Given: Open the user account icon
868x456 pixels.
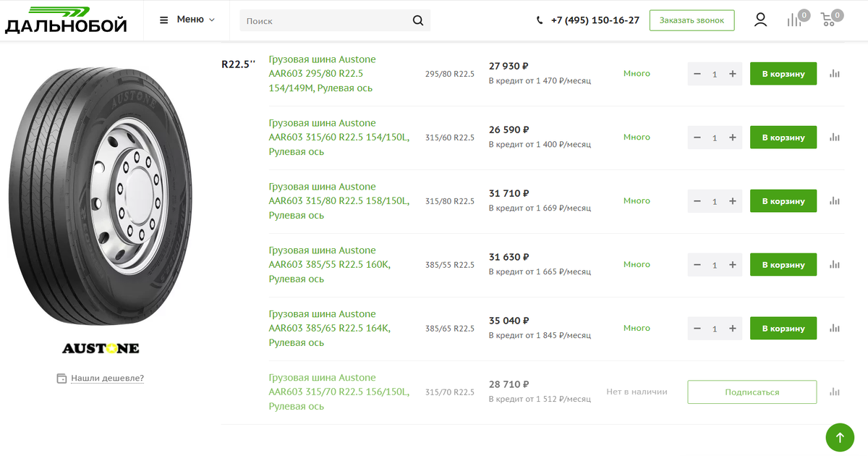Looking at the screenshot, I should (760, 20).
